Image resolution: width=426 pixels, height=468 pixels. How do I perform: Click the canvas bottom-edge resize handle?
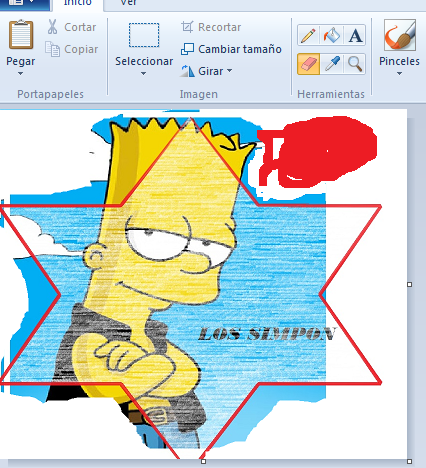(x=203, y=462)
